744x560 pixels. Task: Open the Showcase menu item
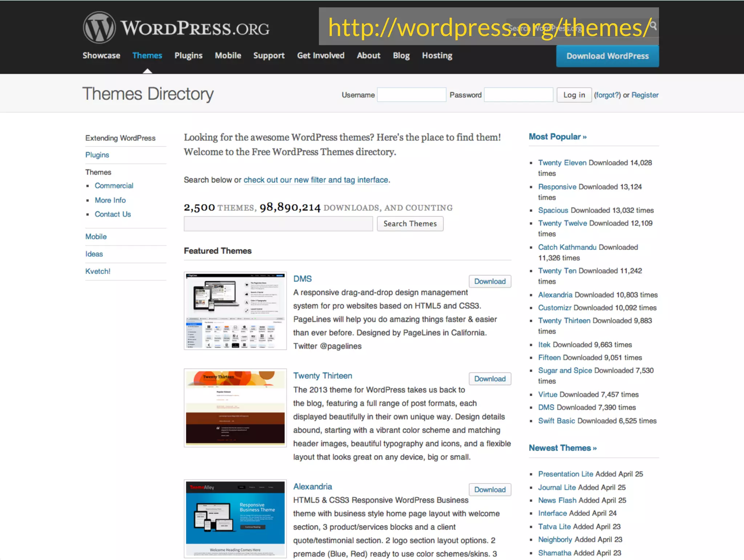(101, 56)
